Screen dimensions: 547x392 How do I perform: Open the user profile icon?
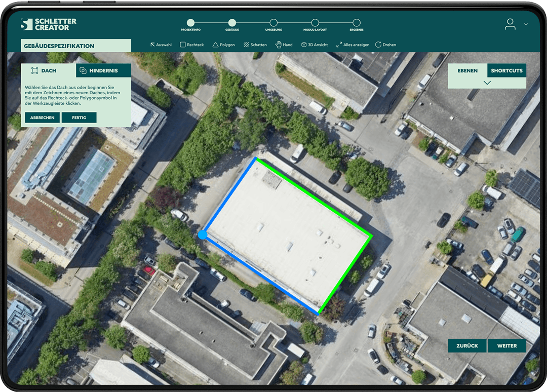point(510,24)
